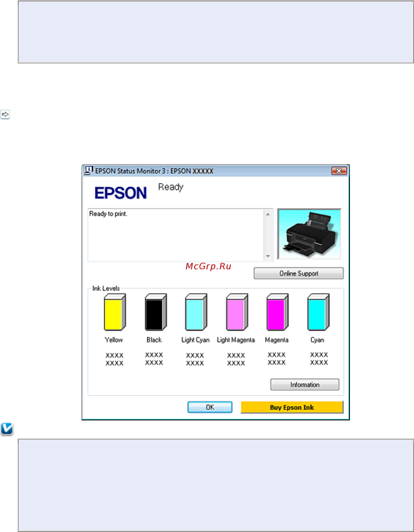This screenshot has width=414, height=532.
Task: Click the blue checkmark note icon
Action: [x=7, y=429]
